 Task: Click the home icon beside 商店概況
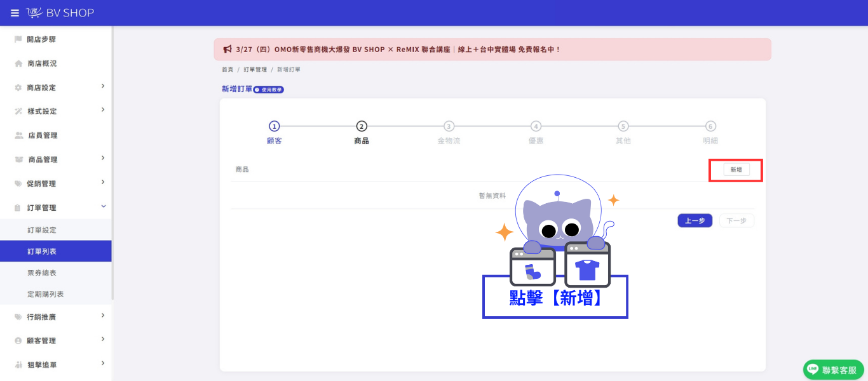(x=18, y=63)
